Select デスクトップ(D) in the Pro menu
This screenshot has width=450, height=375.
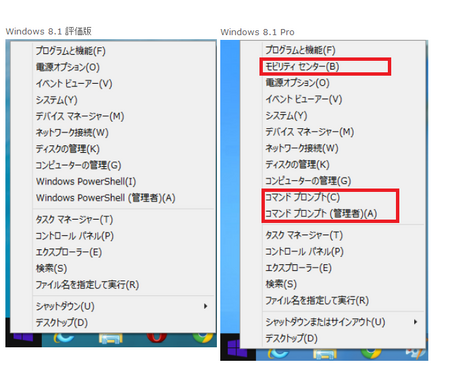pos(333,338)
